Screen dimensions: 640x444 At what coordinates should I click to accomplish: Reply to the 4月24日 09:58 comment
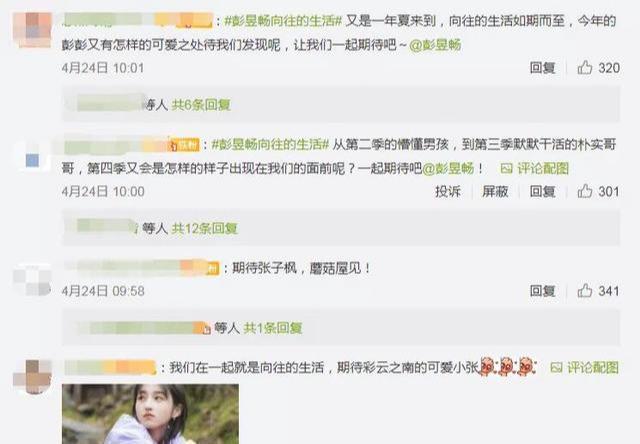coord(542,291)
